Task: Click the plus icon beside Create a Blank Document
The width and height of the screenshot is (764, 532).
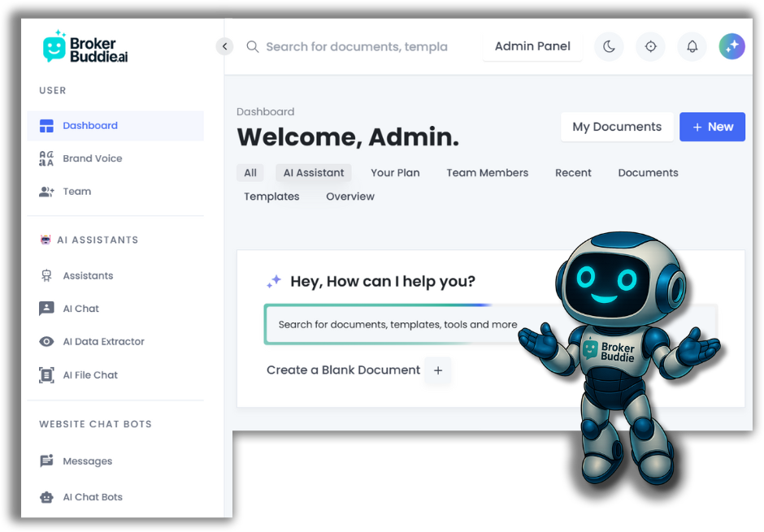Action: click(437, 370)
